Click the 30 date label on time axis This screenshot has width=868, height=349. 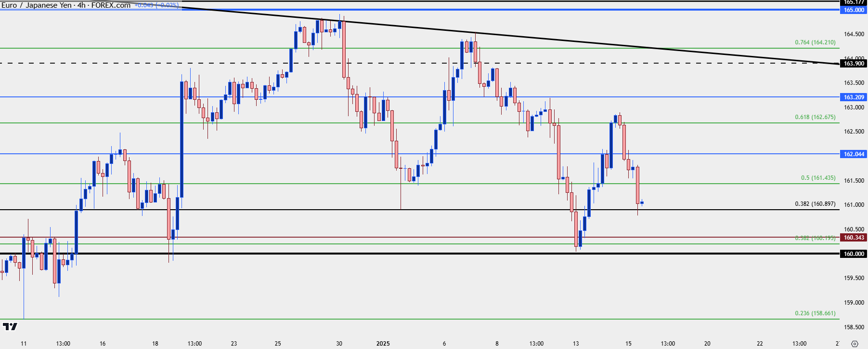[x=339, y=344]
